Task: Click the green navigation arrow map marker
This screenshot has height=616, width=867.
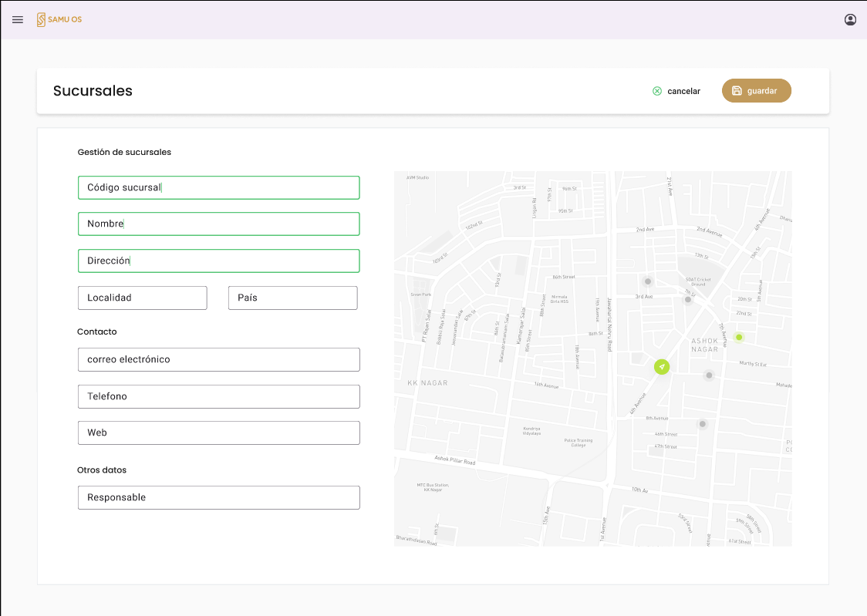Action: [x=662, y=367]
